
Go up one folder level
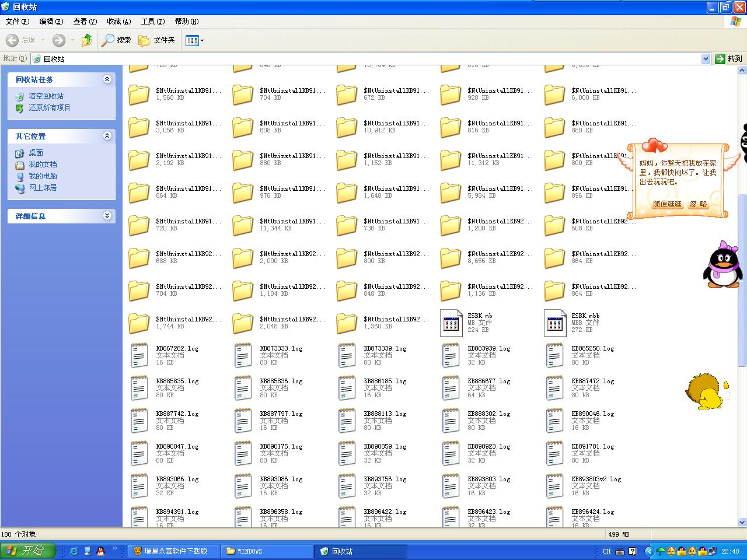[x=87, y=40]
